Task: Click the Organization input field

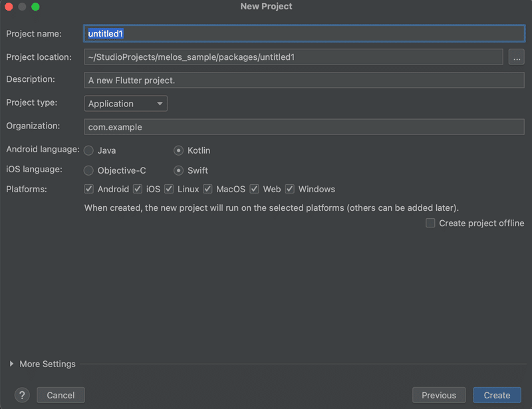Action: 305,127
